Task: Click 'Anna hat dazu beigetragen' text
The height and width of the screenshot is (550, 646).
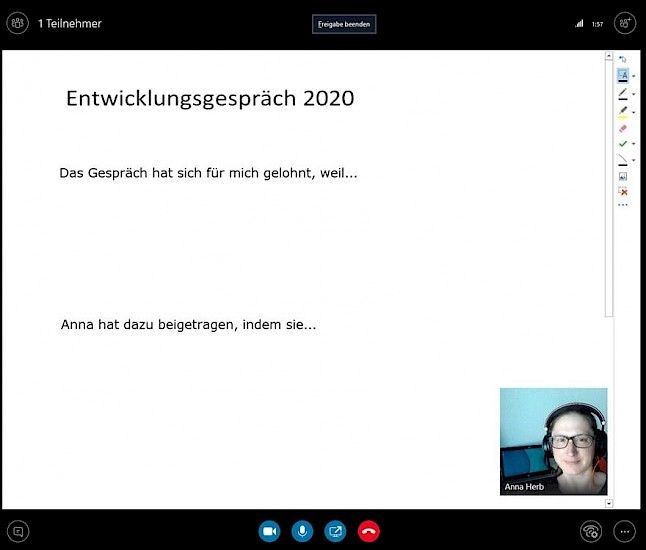Action: click(x=148, y=325)
